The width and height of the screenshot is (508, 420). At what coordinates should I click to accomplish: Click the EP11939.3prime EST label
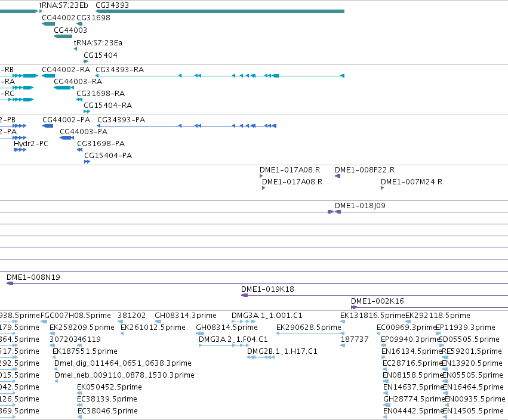click(466, 328)
